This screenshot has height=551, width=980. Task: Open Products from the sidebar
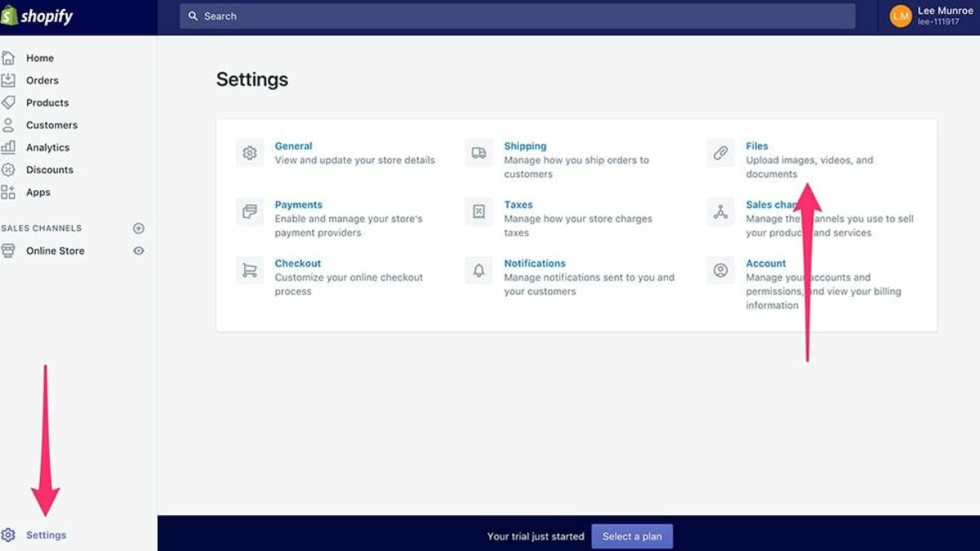pos(47,103)
